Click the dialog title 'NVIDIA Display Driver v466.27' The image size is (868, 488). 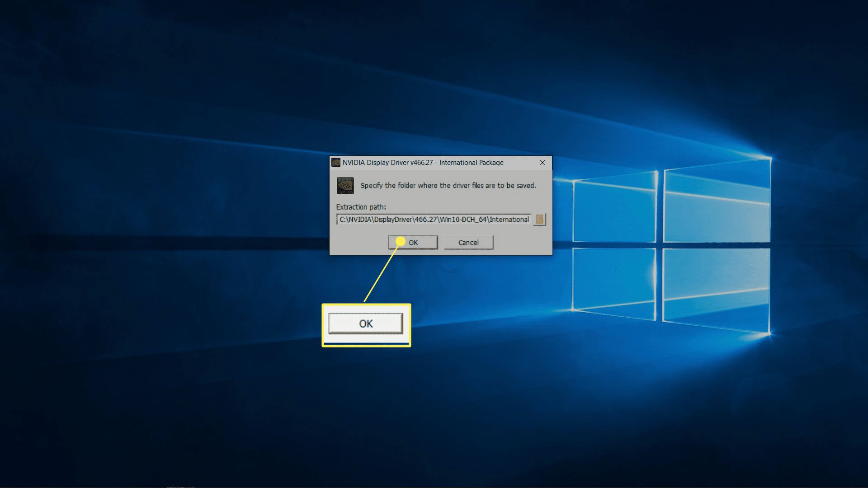pyautogui.click(x=387, y=163)
